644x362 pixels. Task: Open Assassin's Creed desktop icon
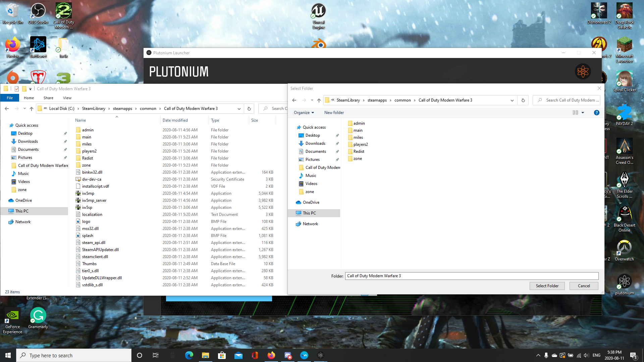pyautogui.click(x=624, y=151)
